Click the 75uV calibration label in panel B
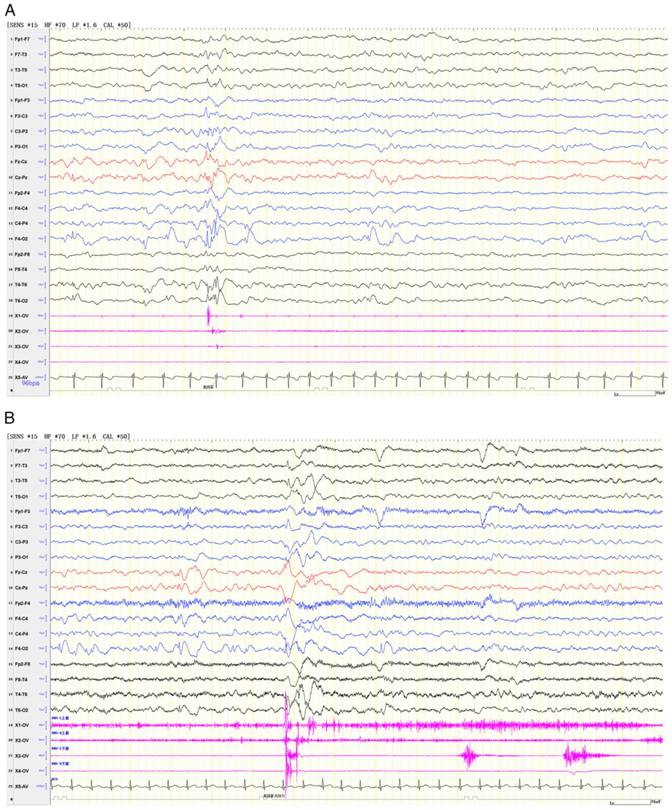 click(x=656, y=802)
